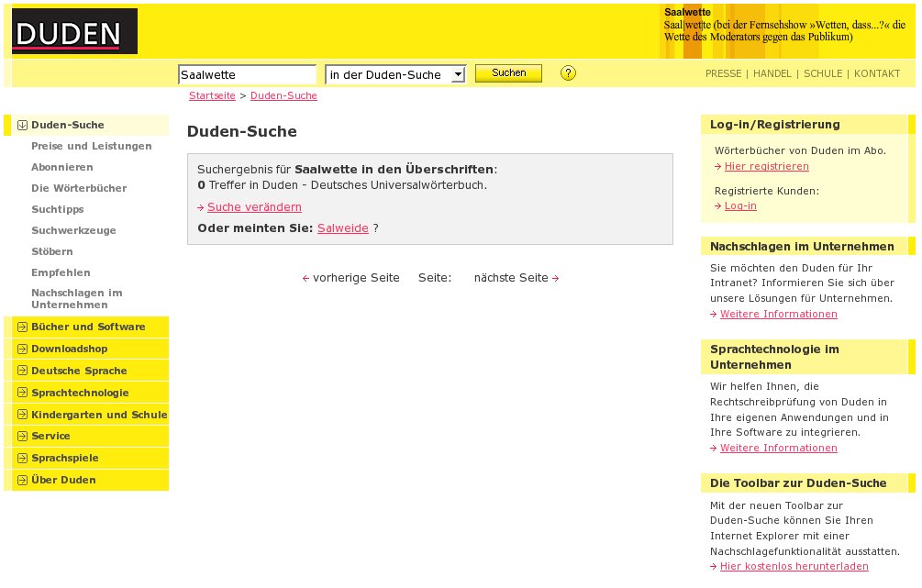Screen dimensions: 922x588
Task: Click the Log-in link
Action: pyautogui.click(x=740, y=205)
